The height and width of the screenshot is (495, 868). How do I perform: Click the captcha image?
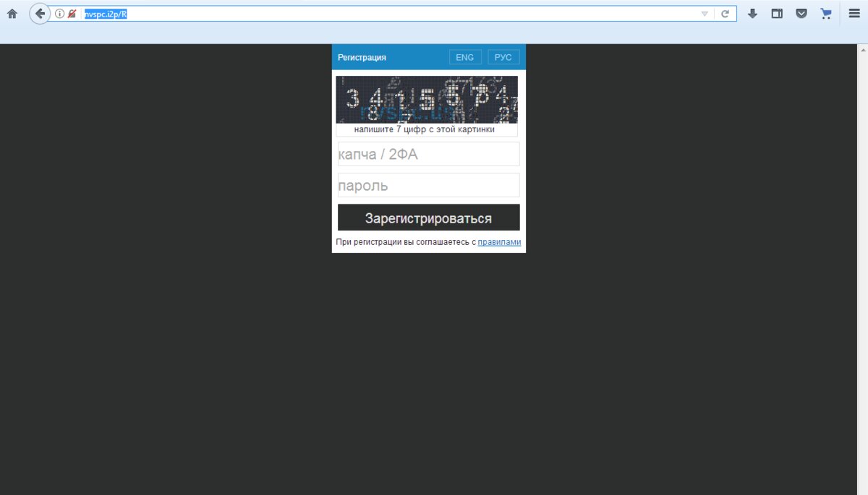point(427,100)
